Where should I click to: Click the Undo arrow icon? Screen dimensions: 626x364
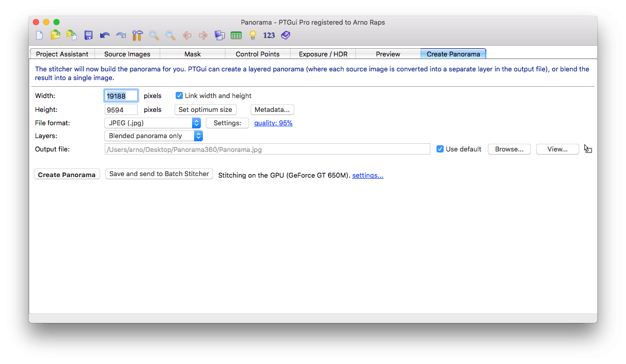[105, 35]
